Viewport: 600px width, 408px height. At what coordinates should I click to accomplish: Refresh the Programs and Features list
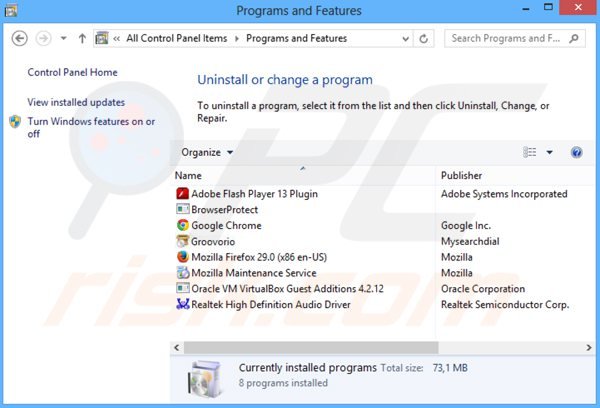pyautogui.click(x=424, y=39)
